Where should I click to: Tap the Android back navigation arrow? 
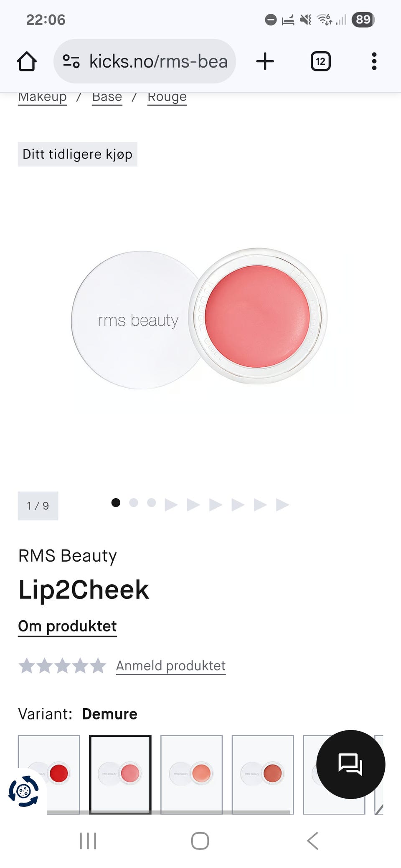(x=312, y=840)
